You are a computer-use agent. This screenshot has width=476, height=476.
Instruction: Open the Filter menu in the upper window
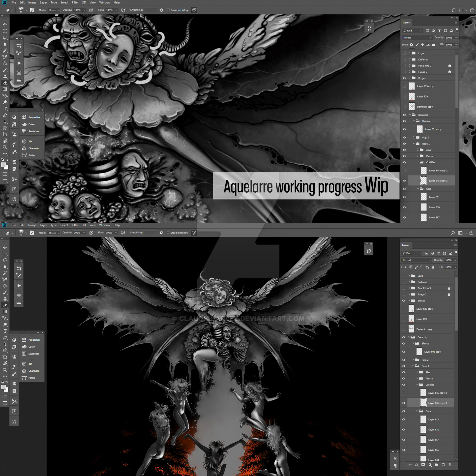click(x=75, y=2)
